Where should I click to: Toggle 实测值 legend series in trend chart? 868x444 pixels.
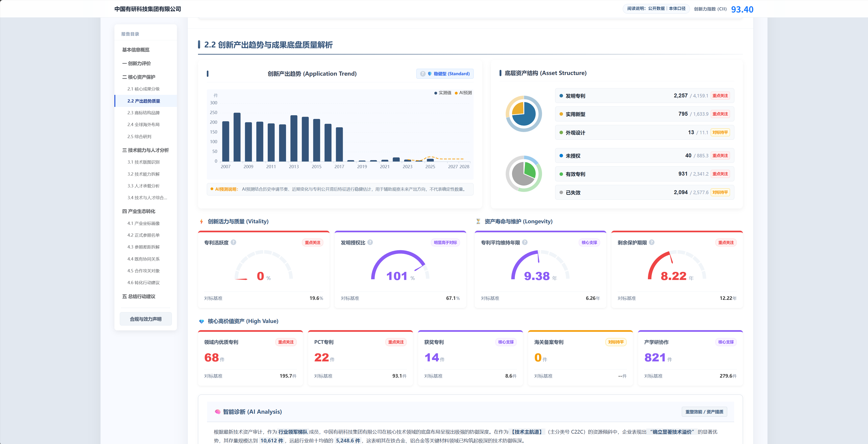442,93
